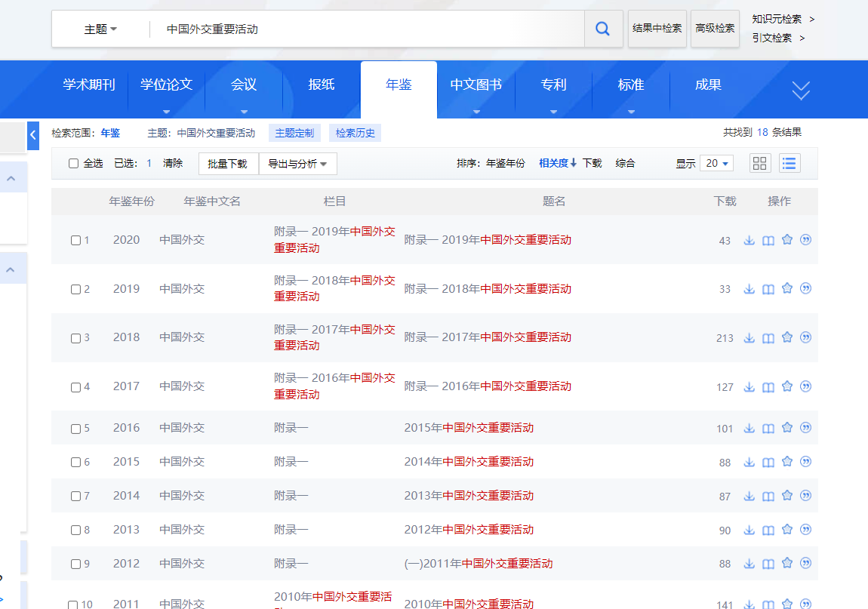
Task: Favorite the 2018 entry with star icon
Action: (787, 337)
